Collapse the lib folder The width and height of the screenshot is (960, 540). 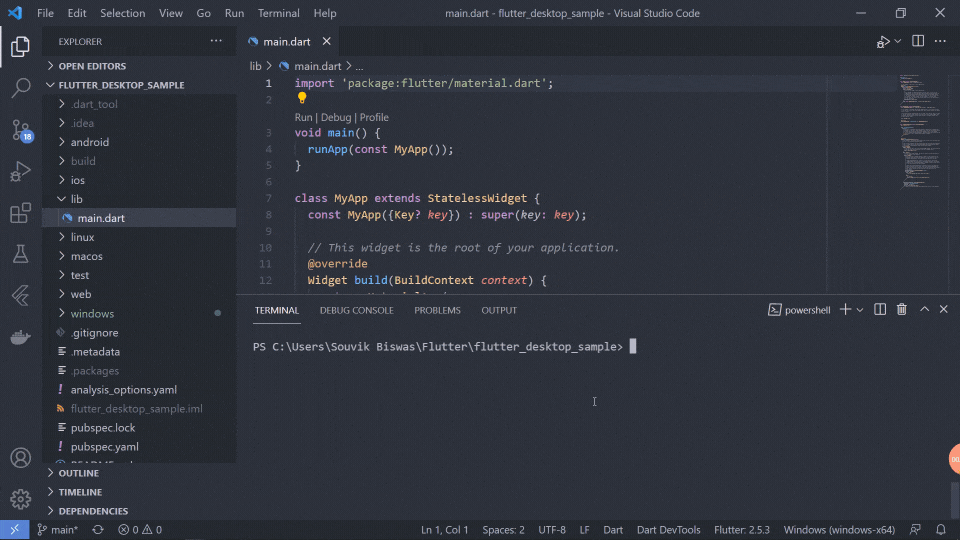pos(77,199)
